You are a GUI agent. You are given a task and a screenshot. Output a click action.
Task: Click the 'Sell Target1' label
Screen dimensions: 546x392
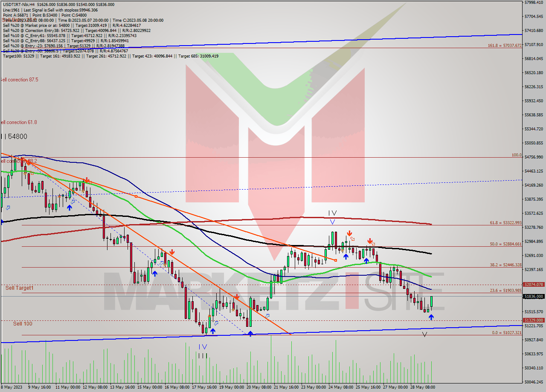(x=19, y=288)
